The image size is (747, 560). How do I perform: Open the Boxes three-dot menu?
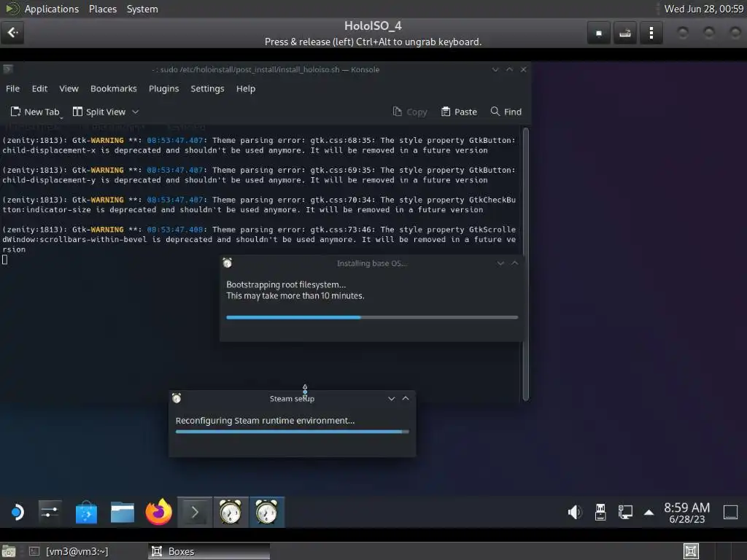tap(651, 33)
